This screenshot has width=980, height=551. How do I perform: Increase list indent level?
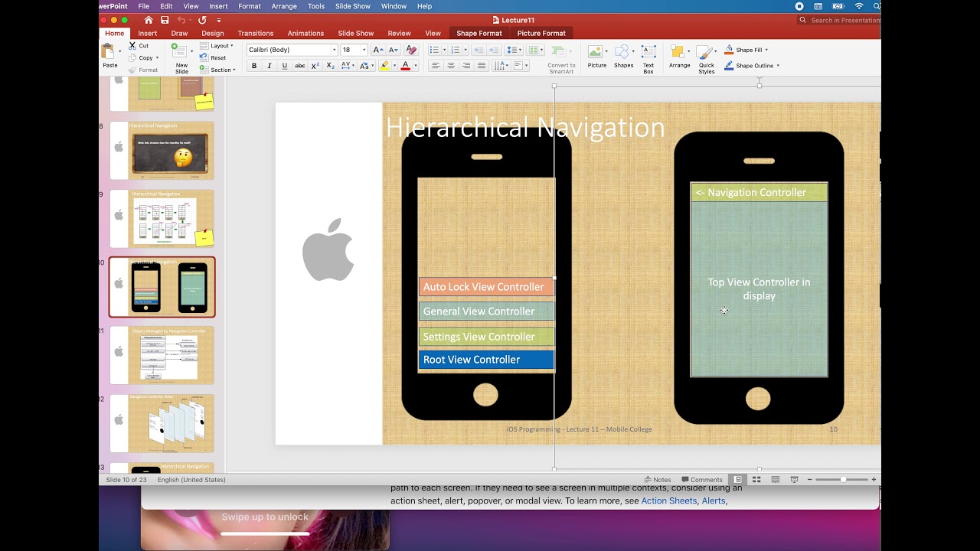coord(495,50)
